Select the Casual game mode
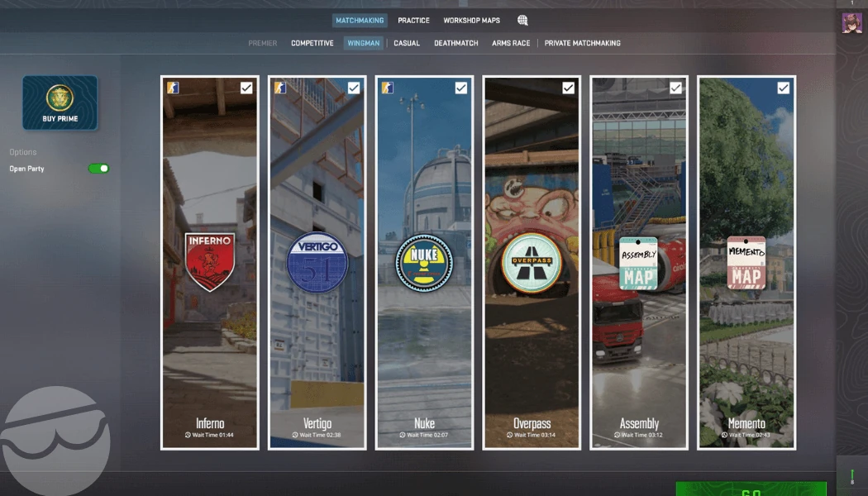The image size is (868, 496). [407, 43]
